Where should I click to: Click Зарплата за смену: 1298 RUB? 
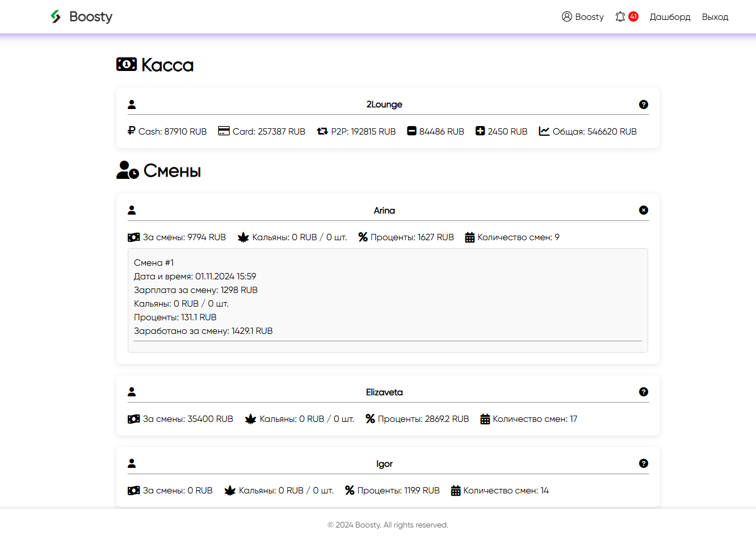[196, 290]
